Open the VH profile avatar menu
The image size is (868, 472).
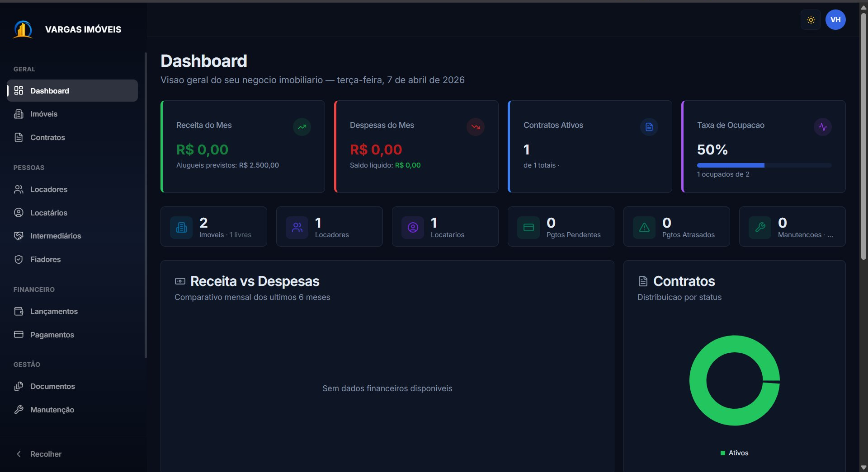pyautogui.click(x=835, y=20)
